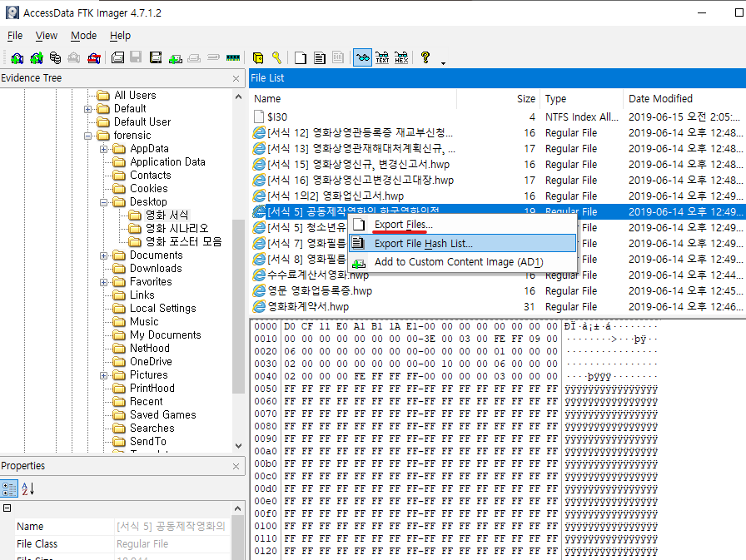Open the Help menu
The height and width of the screenshot is (560, 746).
click(120, 36)
